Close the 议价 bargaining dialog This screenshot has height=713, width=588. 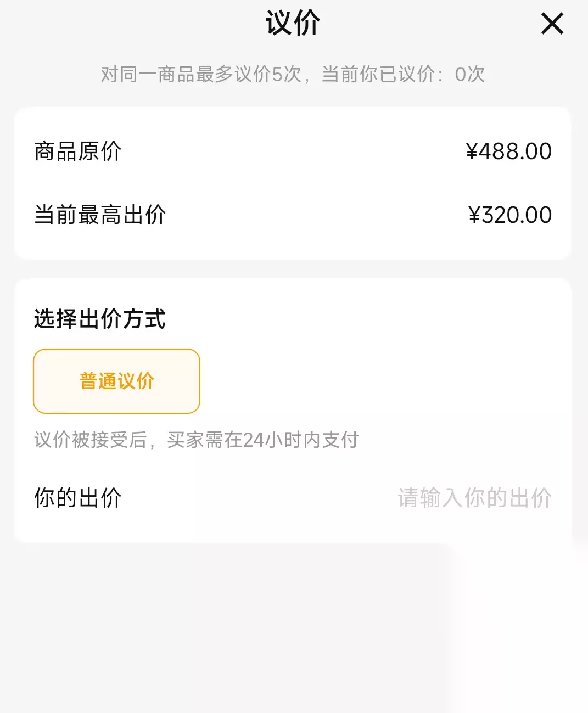click(x=552, y=24)
